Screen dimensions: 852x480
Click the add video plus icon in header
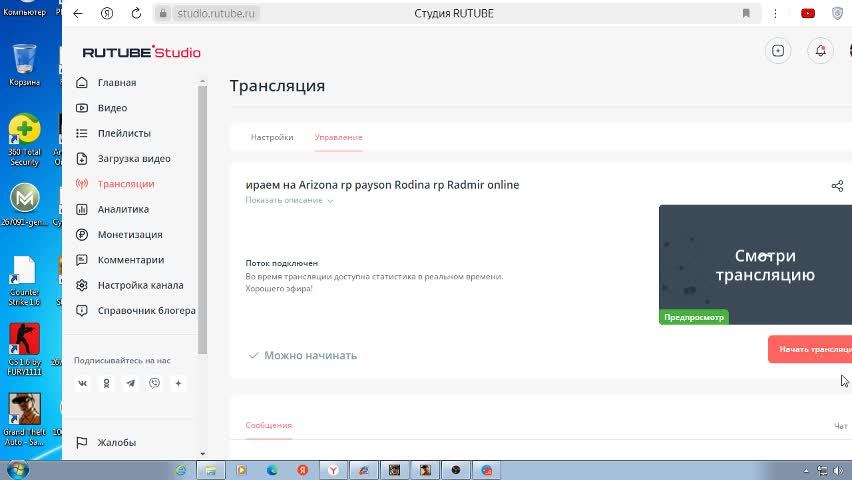coord(778,51)
